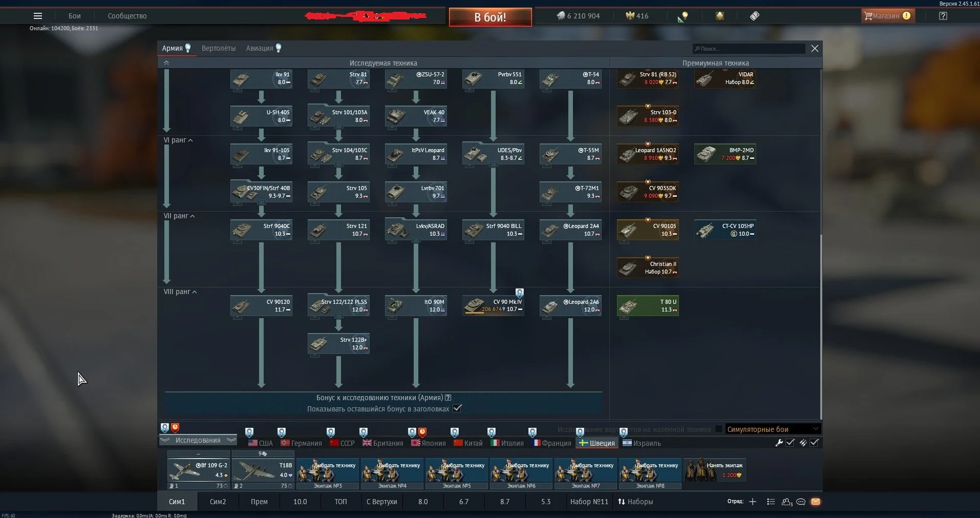Select the CT-CV 105HP vehicle
The width and height of the screenshot is (980, 518).
[725, 230]
